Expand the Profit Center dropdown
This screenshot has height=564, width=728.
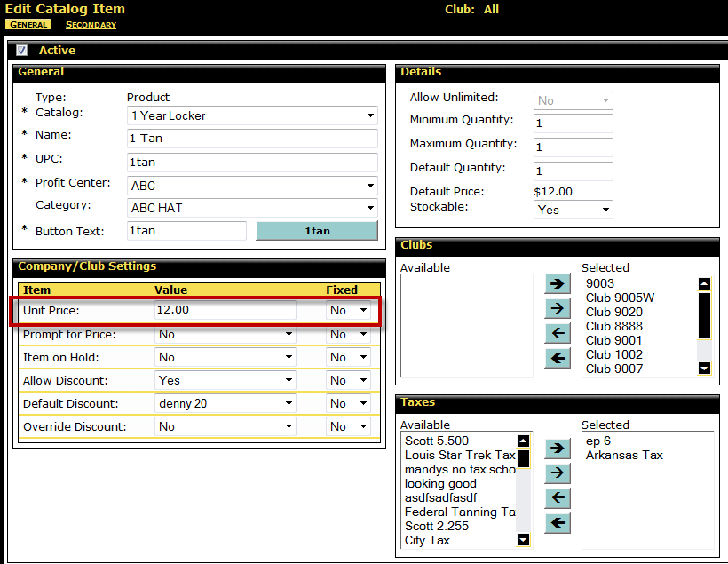click(x=252, y=186)
